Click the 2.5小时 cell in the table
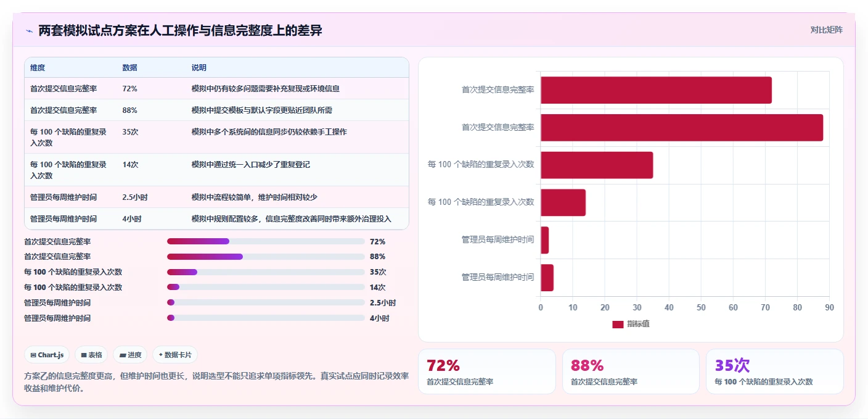Image resolution: width=868 pixels, height=419 pixels. [x=135, y=197]
